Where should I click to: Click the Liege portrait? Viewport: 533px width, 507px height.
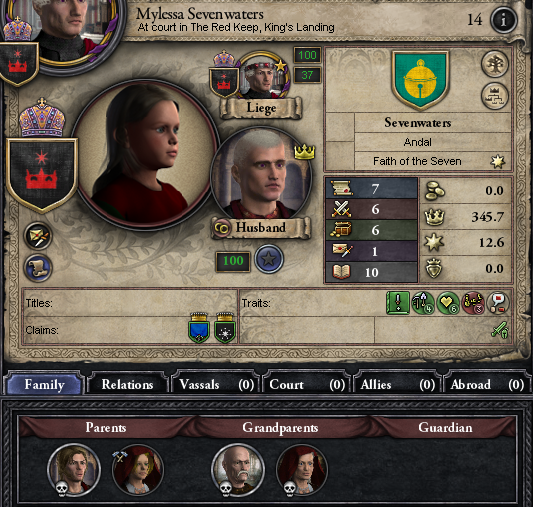click(262, 77)
